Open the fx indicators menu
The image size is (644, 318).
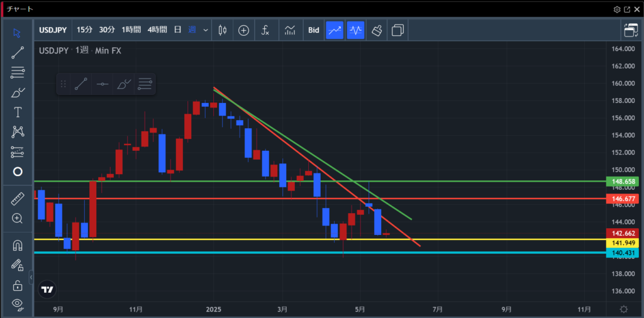click(x=265, y=30)
